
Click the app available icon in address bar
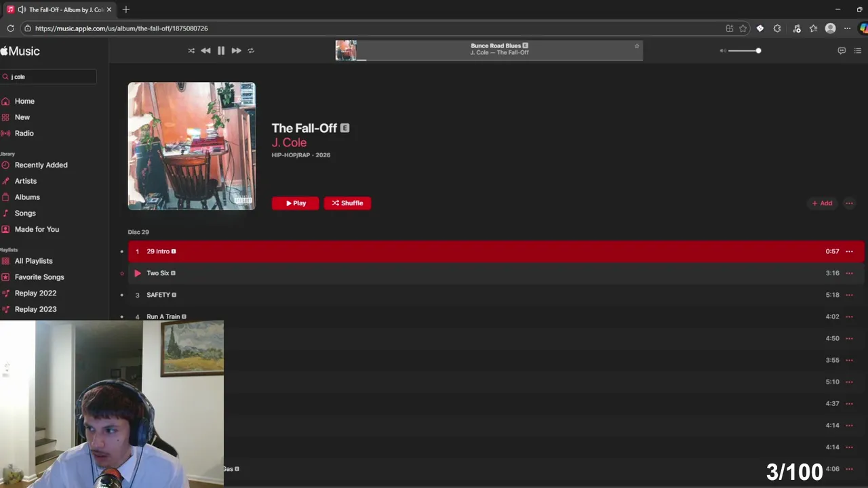click(x=730, y=28)
